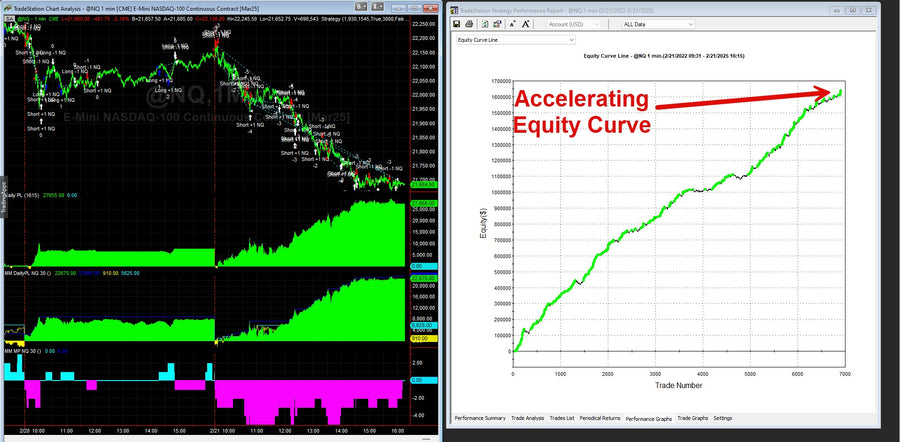Click the 910.00 yellow value tag
900x442 pixels.
[425, 339]
